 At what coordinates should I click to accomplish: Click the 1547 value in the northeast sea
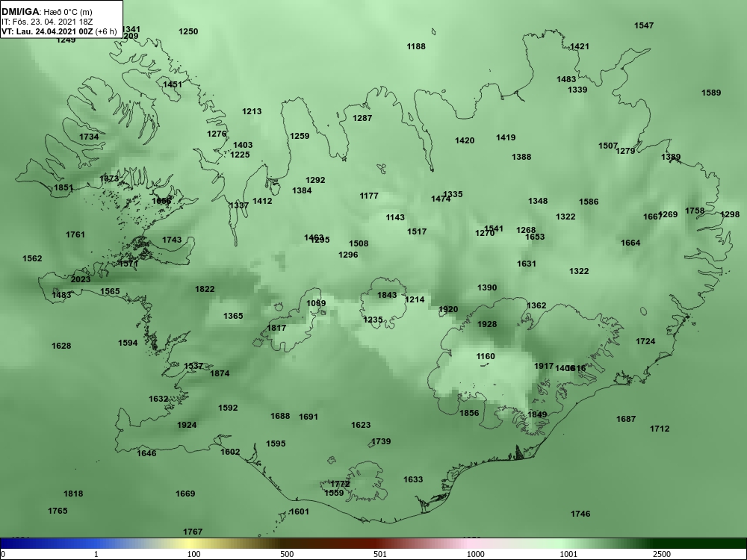644,25
